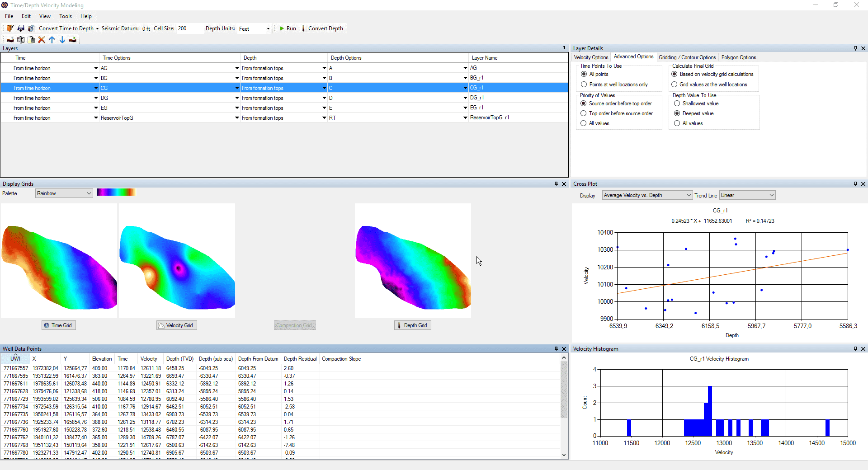Click the save model toolbar icon
The width and height of the screenshot is (868, 470).
[x=21, y=28]
